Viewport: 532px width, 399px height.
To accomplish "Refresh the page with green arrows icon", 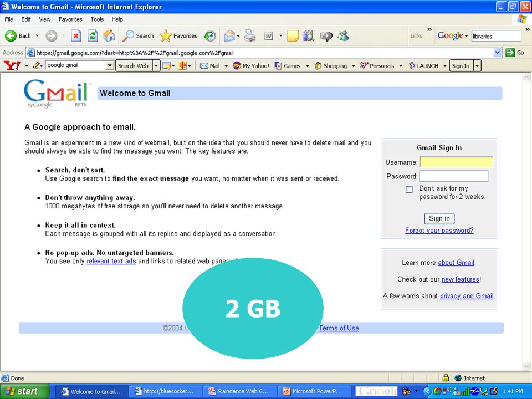I will [93, 35].
